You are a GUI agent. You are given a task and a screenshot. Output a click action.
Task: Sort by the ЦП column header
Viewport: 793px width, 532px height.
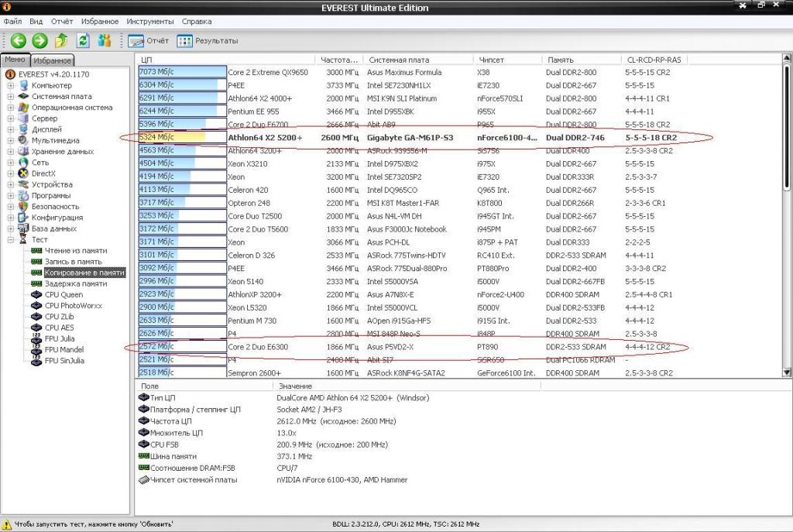pos(225,60)
